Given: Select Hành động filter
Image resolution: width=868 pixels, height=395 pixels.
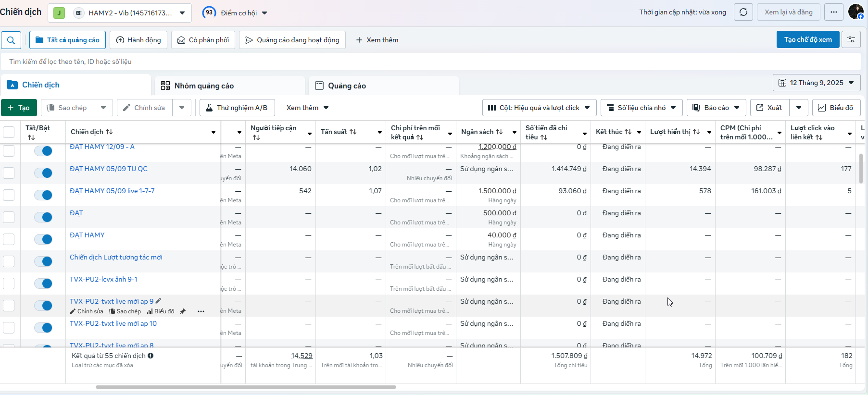Looking at the screenshot, I should (138, 40).
